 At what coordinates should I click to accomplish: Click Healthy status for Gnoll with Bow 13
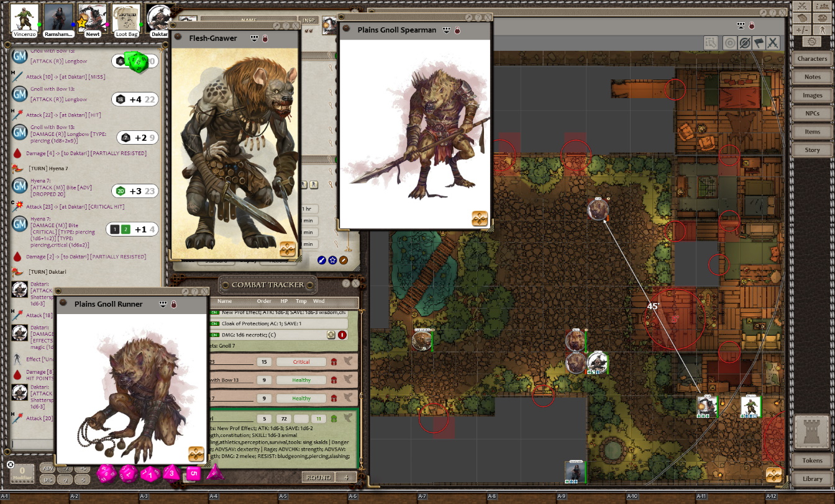[x=301, y=380]
